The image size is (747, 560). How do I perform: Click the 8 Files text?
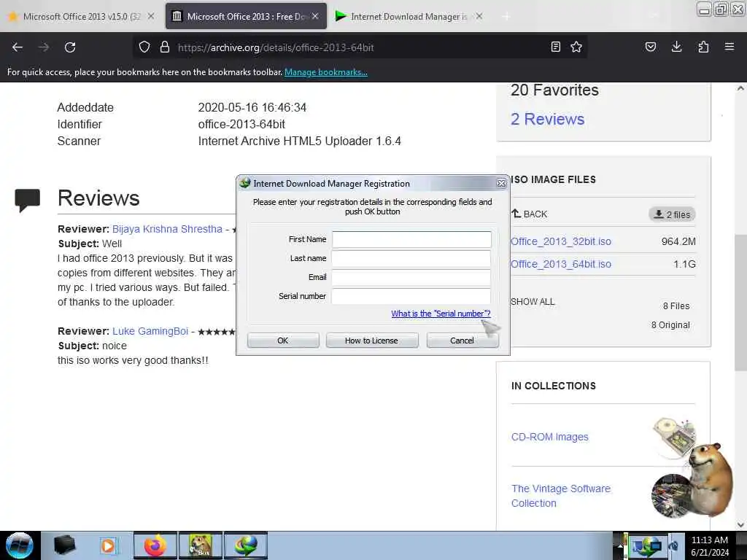[676, 306]
